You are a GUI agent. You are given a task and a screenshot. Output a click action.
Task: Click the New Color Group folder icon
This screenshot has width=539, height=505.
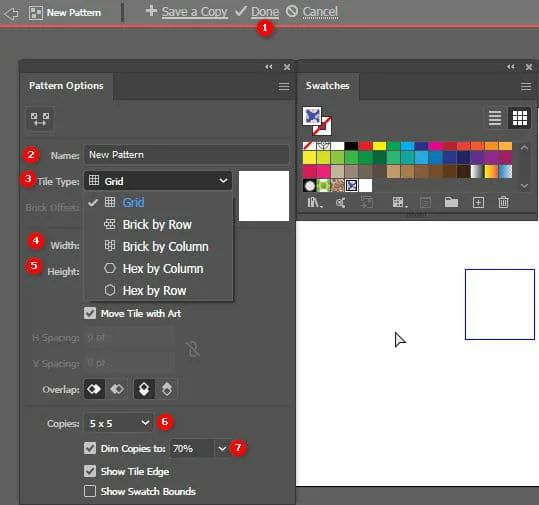coord(451,202)
